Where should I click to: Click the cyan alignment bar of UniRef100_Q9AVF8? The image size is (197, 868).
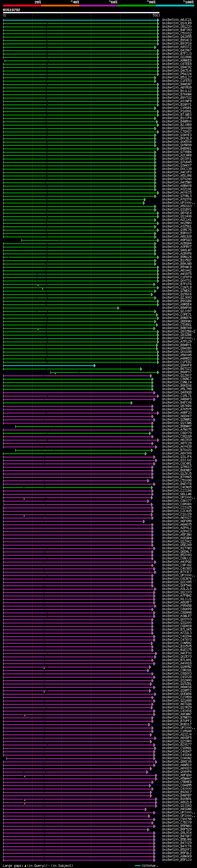[49, 365]
